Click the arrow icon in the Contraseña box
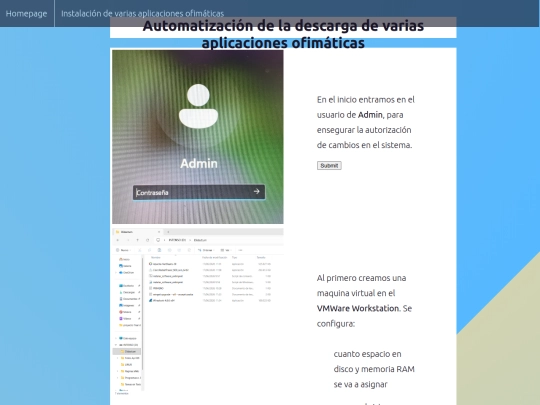This screenshot has width=540, height=405. click(256, 191)
